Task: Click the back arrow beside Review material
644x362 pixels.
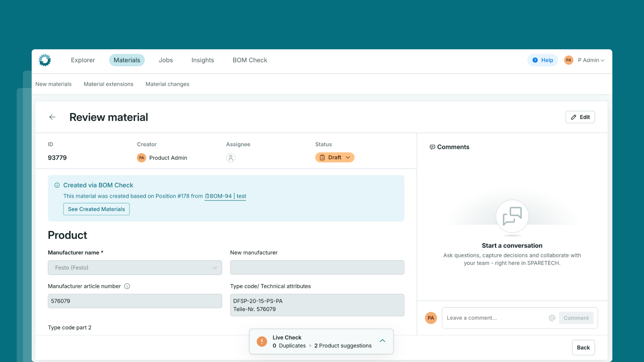Action: point(52,117)
